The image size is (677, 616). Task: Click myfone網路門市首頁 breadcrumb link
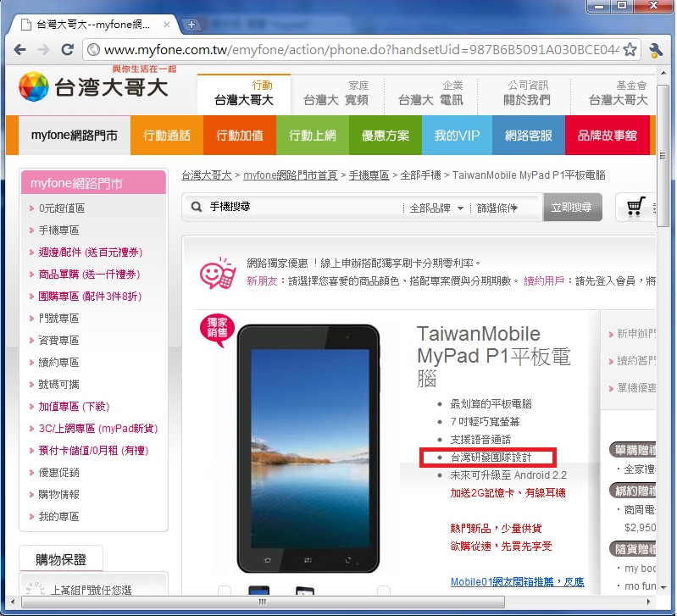click(x=291, y=175)
